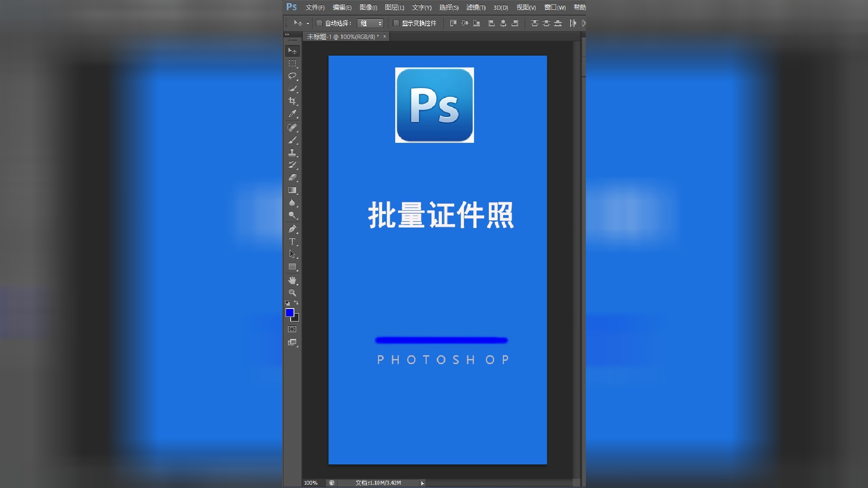
Task: Select the Horizontal Type tool
Action: click(292, 241)
